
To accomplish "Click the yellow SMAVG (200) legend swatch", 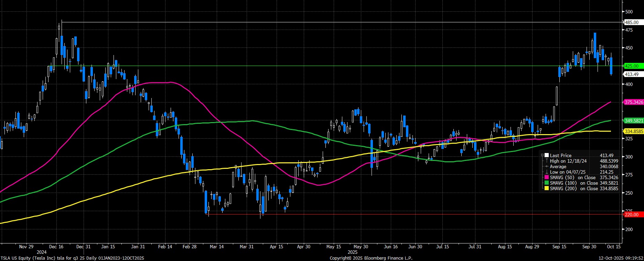I will pos(547,188).
